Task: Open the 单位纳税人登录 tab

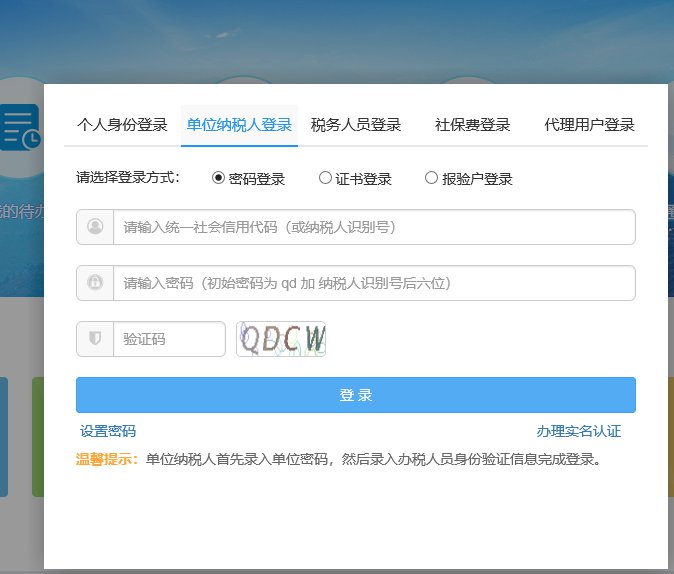Action: tap(239, 125)
